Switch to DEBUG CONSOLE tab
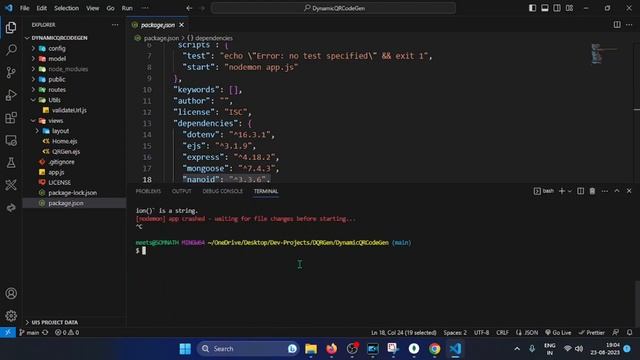This screenshot has height=360, width=640. 222,191
